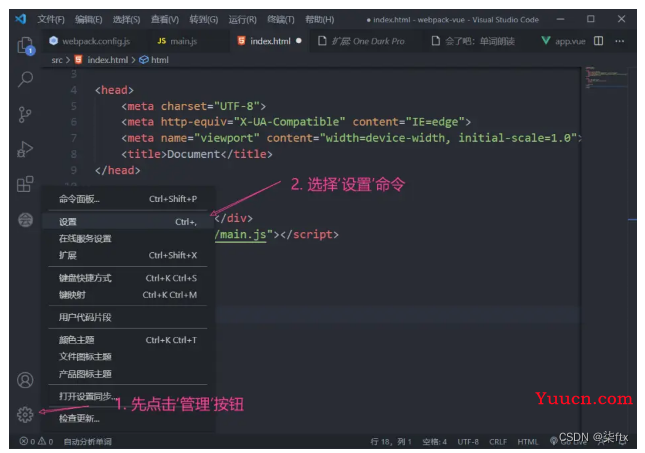Click the main.js link in code

(243, 235)
